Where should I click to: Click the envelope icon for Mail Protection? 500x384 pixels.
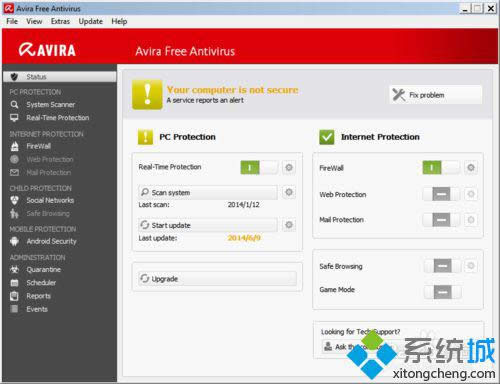click(14, 173)
